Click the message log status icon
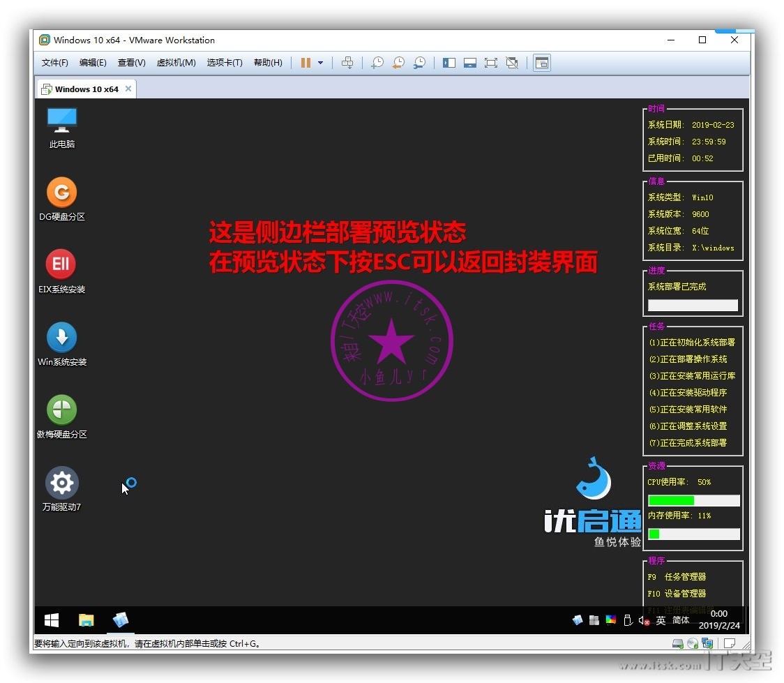Viewport: 784px width, 683px height. 730,643
